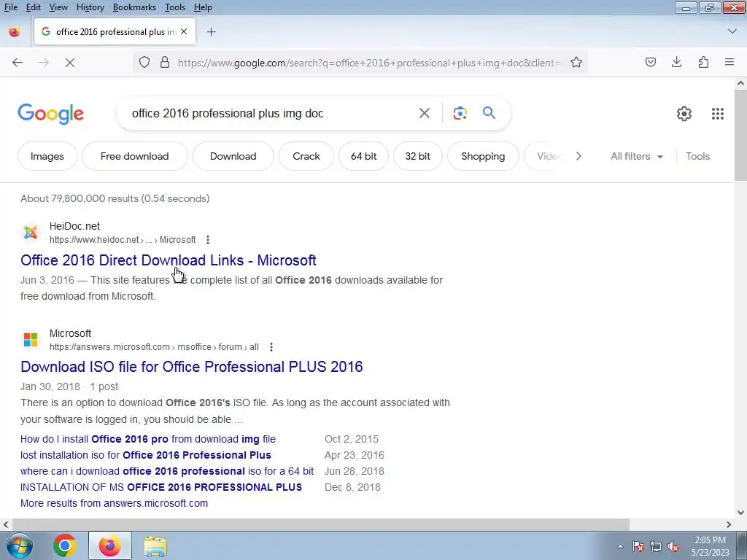747x560 pixels.
Task: View site security padlock info
Action: click(165, 63)
